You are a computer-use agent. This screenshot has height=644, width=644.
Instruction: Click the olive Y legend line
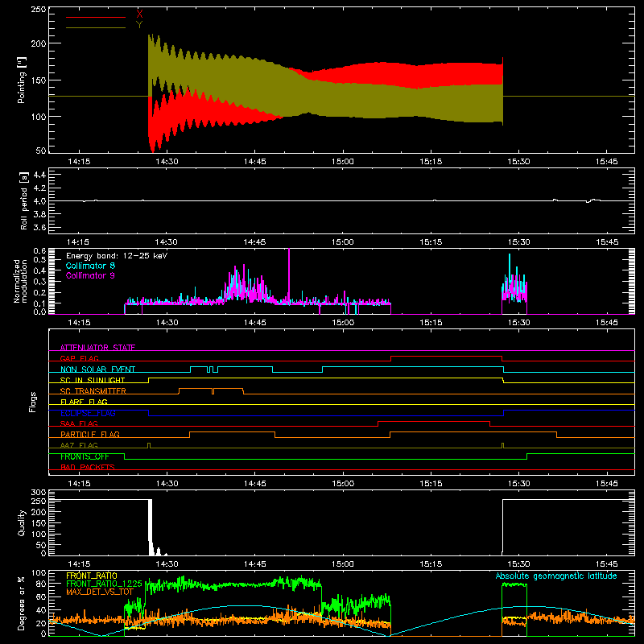point(96,27)
